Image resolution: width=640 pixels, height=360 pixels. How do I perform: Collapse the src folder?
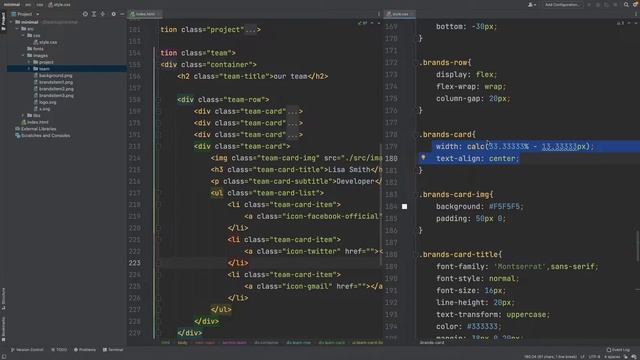click(17, 29)
